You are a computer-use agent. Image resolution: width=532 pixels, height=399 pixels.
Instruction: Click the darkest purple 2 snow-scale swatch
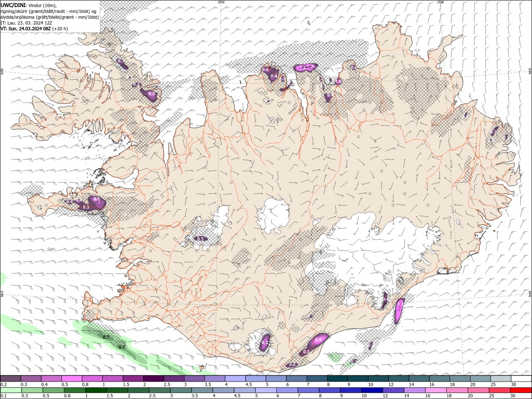[x=153, y=379]
